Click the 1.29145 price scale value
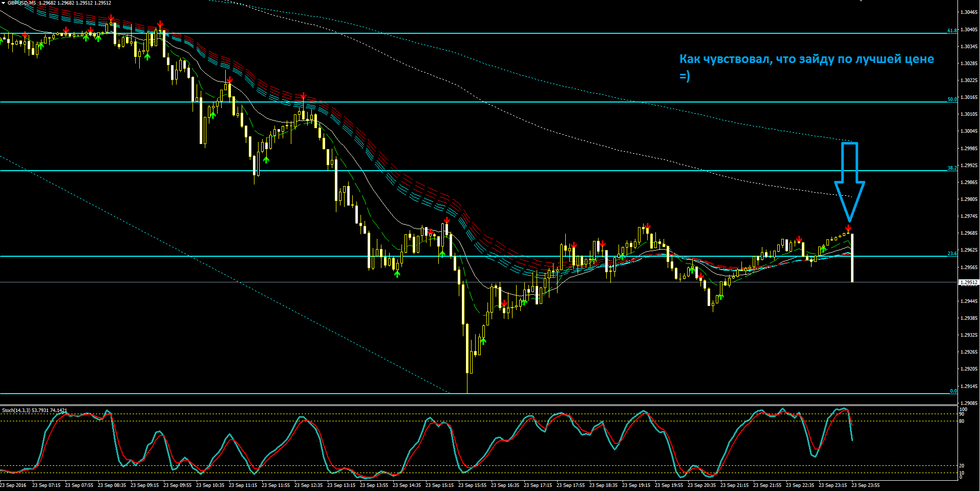The image size is (980, 491). [x=969, y=386]
